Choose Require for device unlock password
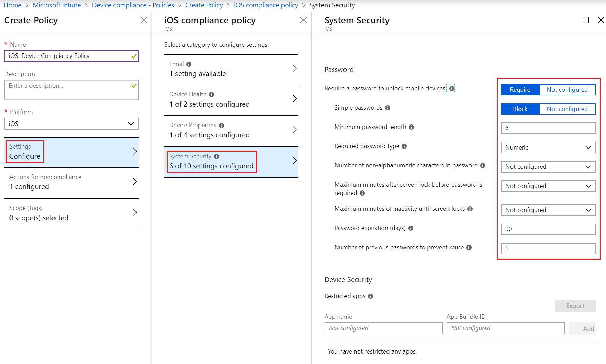The width and height of the screenshot is (606, 364). click(520, 90)
